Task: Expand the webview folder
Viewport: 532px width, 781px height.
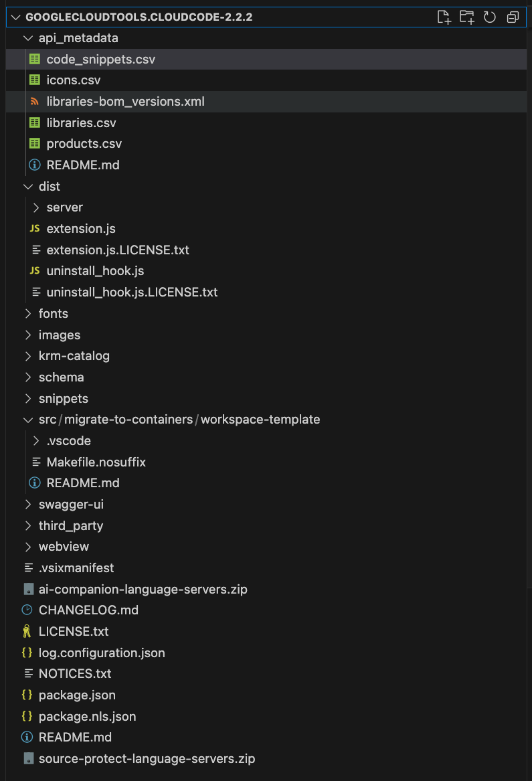Action: coord(28,546)
